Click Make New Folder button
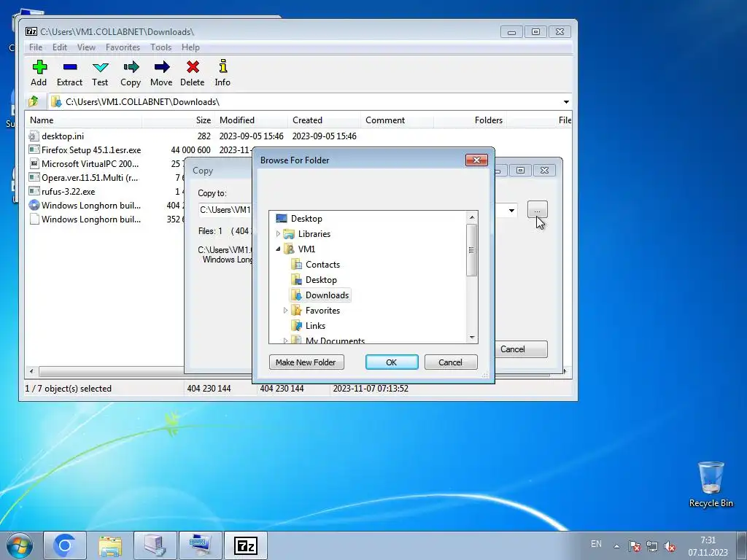747x560 pixels. (306, 362)
